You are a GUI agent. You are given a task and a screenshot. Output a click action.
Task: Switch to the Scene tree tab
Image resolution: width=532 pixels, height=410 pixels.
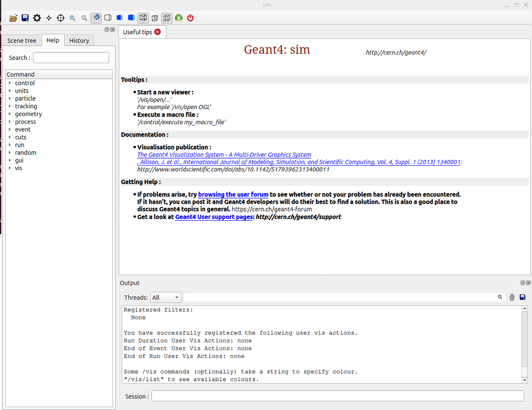pos(22,40)
